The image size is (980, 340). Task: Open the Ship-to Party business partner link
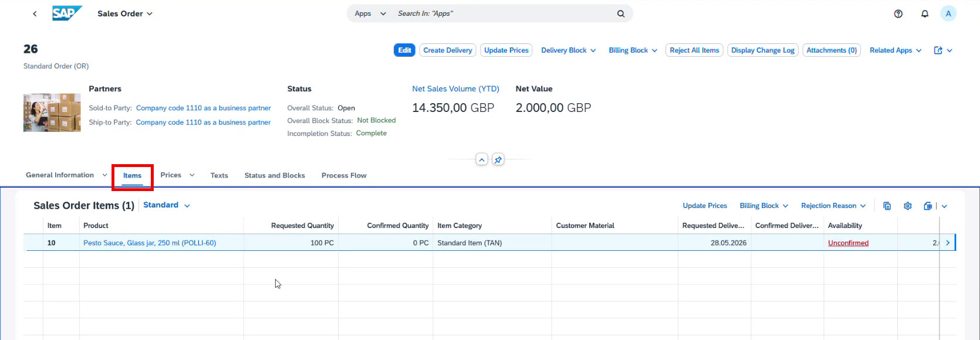(203, 123)
